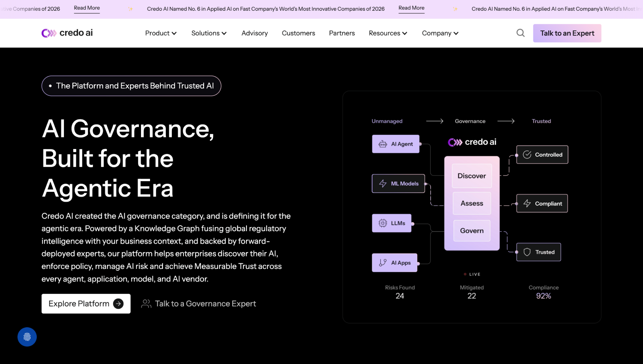Click the person icon beside Governance Expert
The width and height of the screenshot is (643, 364).
pos(146,304)
